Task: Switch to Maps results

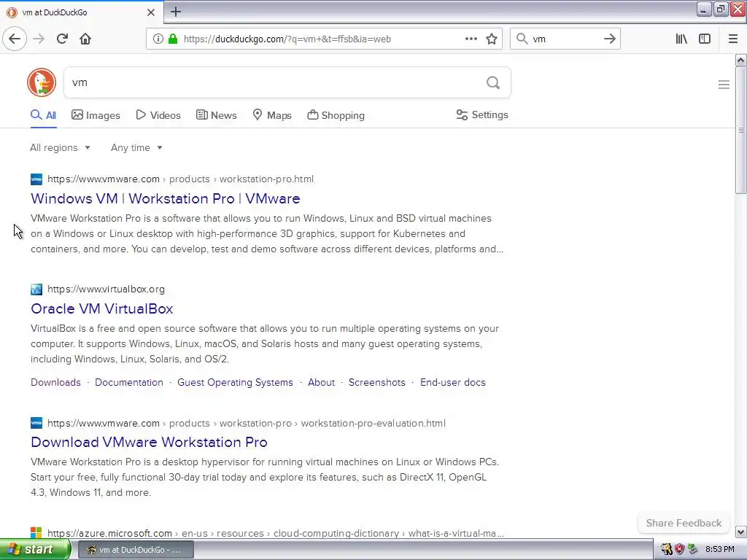Action: tap(272, 115)
